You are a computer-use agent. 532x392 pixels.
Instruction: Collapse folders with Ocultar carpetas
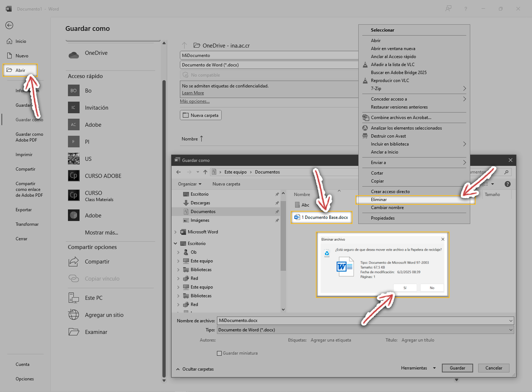pos(195,369)
